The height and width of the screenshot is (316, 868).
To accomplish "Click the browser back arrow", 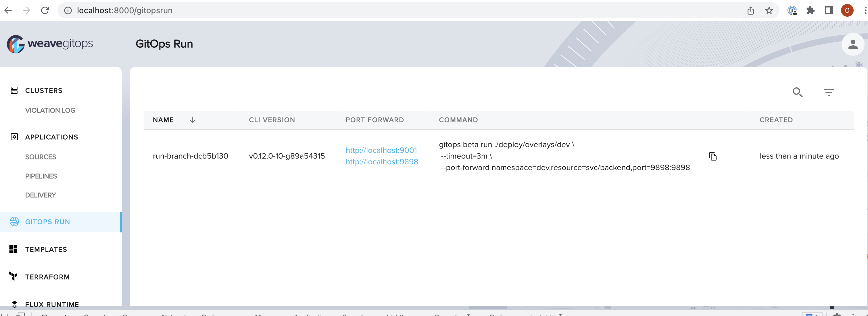I will (8, 10).
